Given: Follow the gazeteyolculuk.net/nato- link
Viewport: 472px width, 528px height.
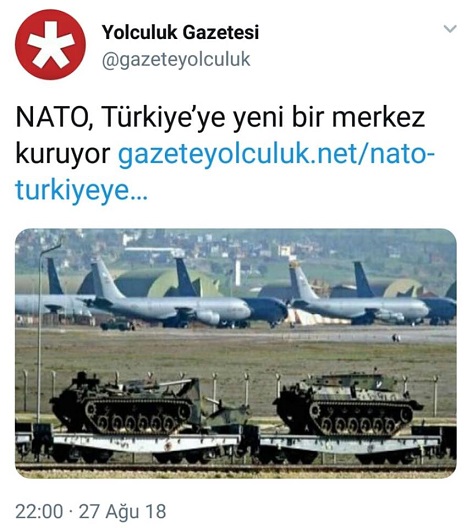Looking at the screenshot, I should click(276, 154).
